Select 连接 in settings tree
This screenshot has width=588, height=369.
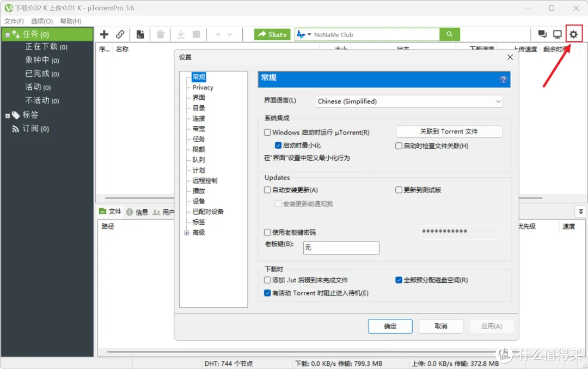pyautogui.click(x=199, y=119)
